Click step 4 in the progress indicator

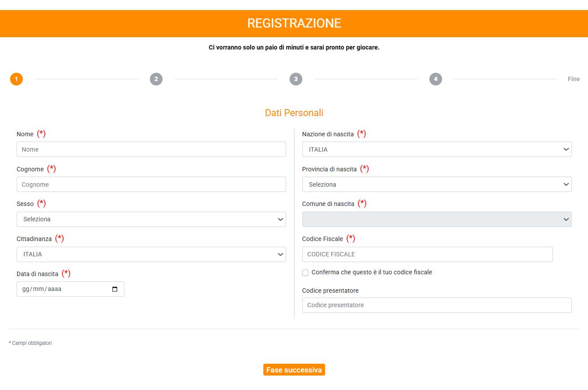[x=435, y=79]
